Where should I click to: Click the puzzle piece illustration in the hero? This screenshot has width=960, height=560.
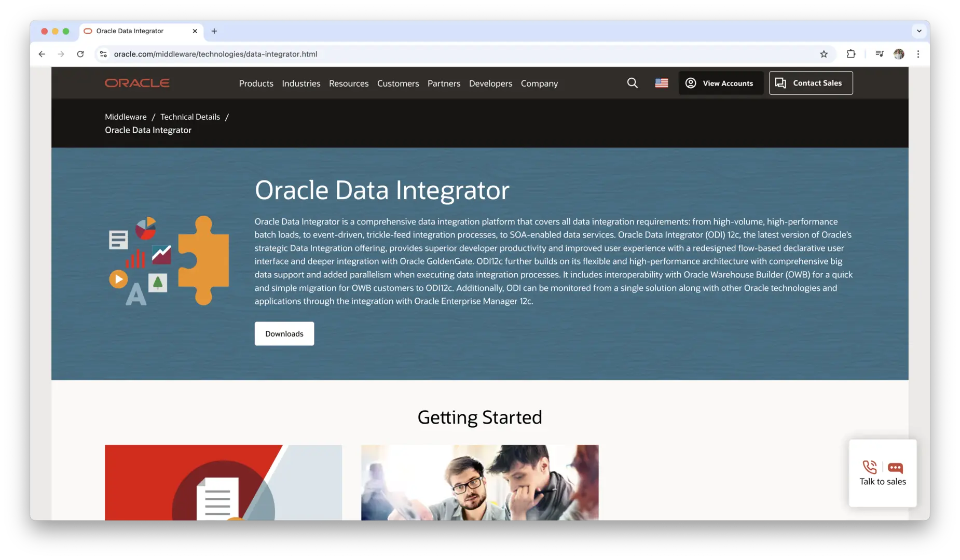(x=203, y=260)
